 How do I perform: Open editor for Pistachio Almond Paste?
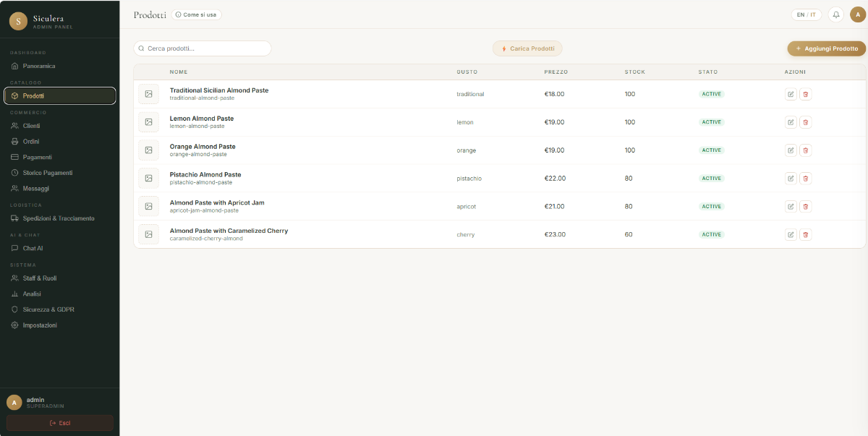[791, 178]
